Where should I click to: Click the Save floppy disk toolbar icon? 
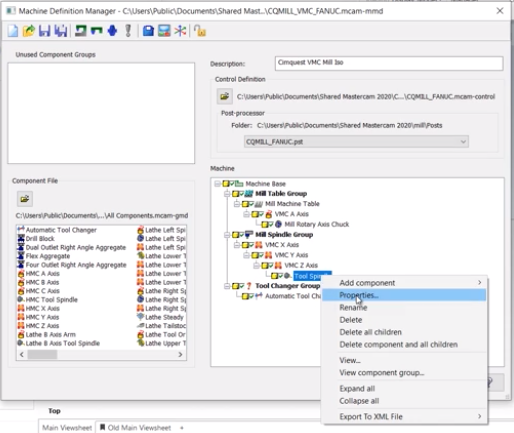pos(44,31)
